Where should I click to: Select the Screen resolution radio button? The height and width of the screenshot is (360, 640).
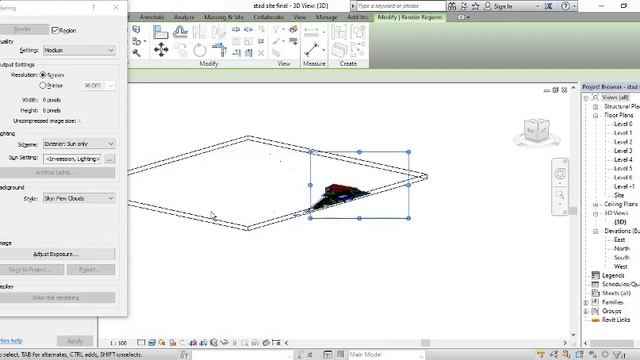point(43,75)
